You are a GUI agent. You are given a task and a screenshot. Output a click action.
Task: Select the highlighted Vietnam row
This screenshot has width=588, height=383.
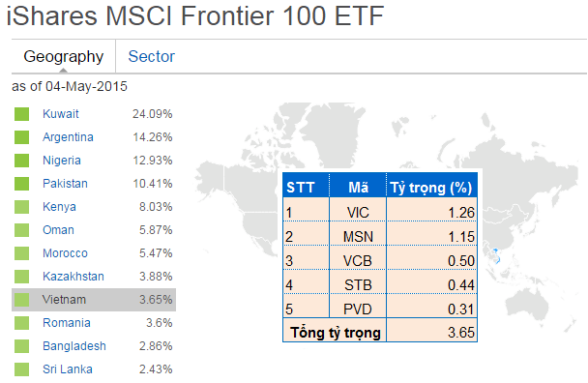click(x=94, y=300)
